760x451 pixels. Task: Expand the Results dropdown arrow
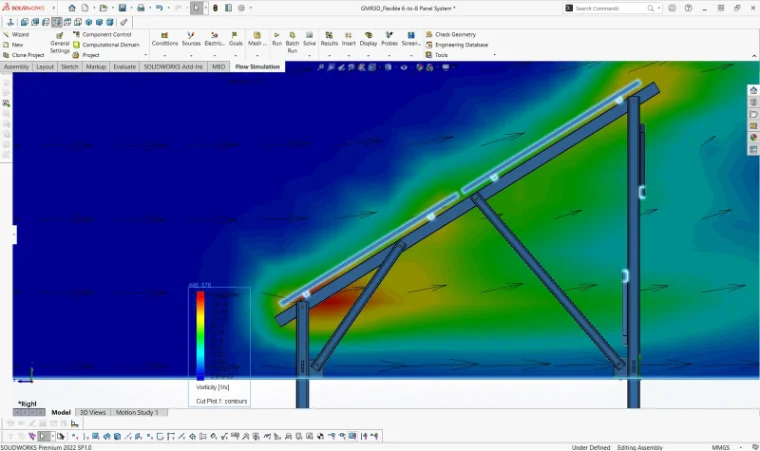pos(329,55)
